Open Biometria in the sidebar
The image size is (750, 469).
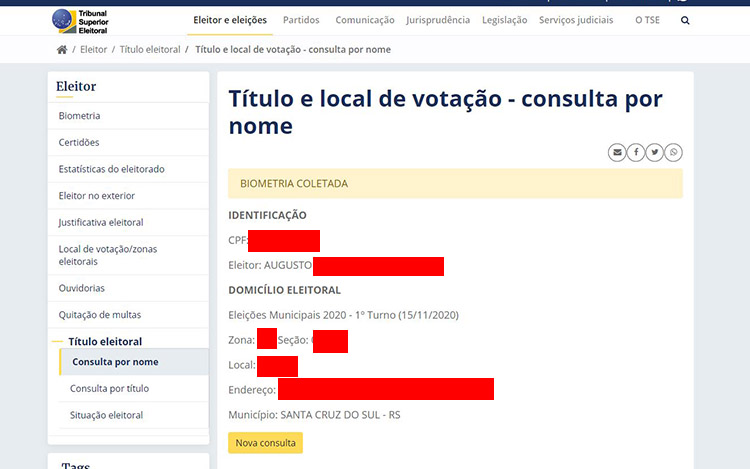tap(128, 116)
